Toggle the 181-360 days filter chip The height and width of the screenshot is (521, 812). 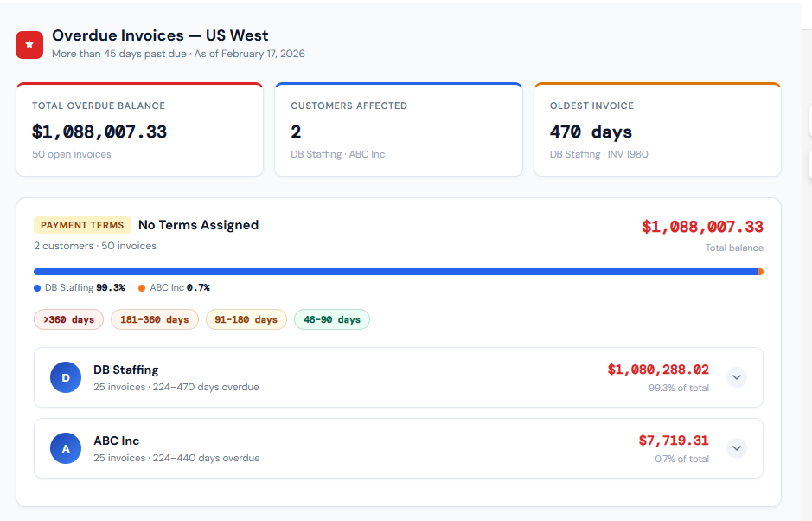(155, 319)
